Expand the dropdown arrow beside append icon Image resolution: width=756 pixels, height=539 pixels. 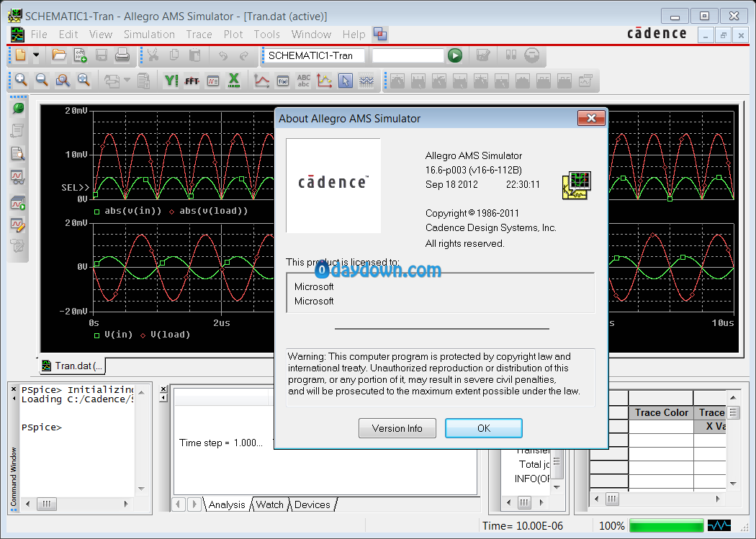(x=127, y=80)
